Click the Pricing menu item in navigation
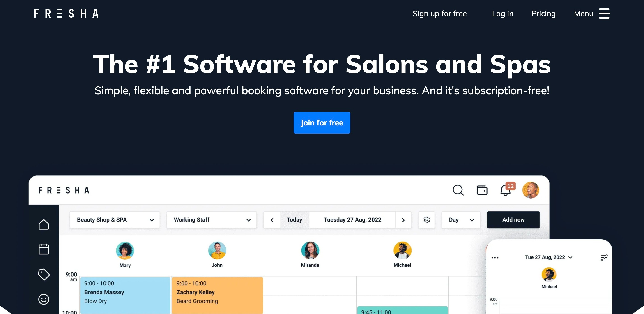 click(543, 14)
